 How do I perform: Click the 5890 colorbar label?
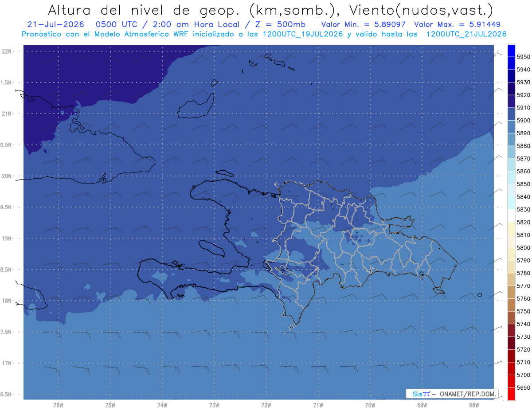coord(523,133)
